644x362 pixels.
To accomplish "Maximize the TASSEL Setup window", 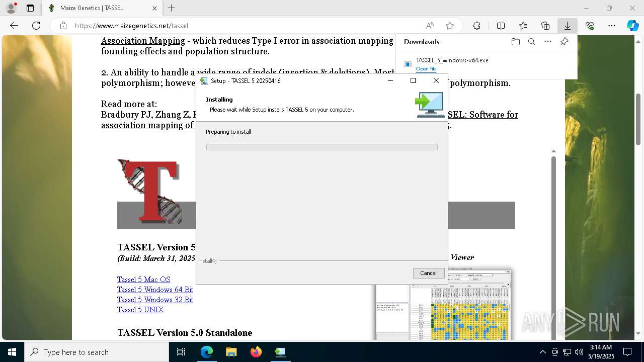I will pos(413,80).
